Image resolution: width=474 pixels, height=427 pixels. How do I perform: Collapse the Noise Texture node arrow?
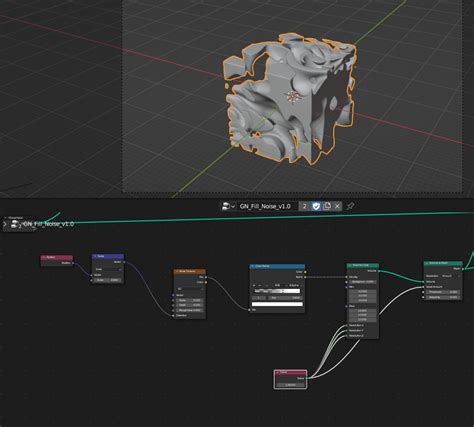177,271
